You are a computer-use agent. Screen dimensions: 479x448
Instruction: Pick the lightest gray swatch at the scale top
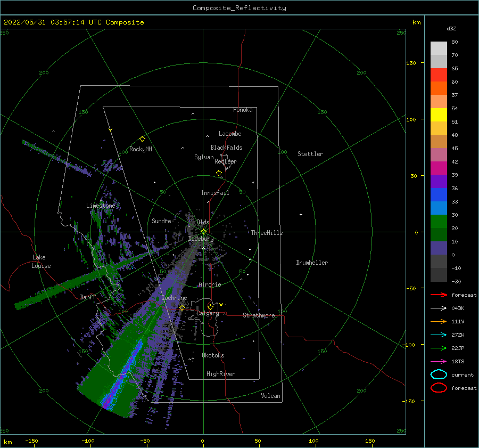[439, 48]
